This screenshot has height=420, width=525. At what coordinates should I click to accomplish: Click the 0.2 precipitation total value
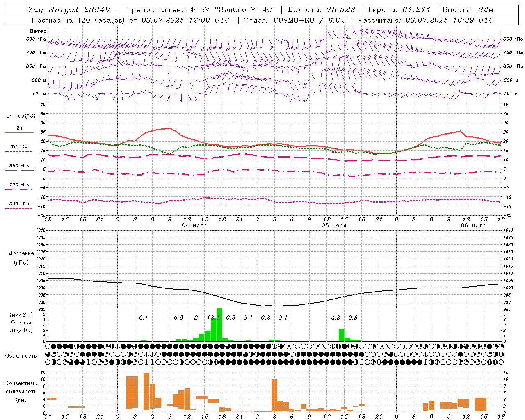point(266,317)
